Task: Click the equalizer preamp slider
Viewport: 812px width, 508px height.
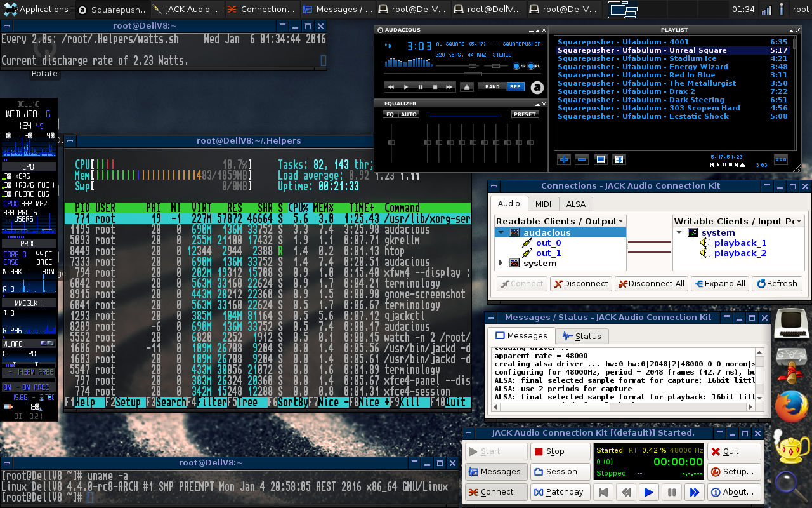Action: coord(391,143)
